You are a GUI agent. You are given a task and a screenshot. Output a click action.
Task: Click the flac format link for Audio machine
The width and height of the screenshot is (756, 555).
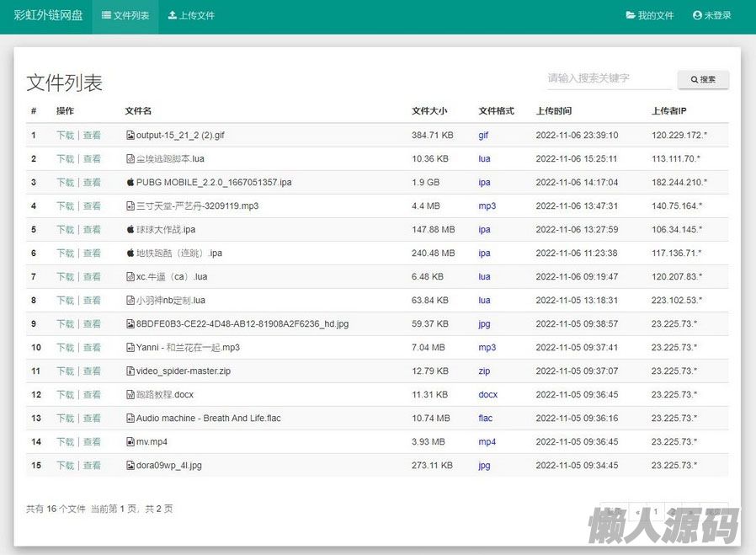pos(485,419)
